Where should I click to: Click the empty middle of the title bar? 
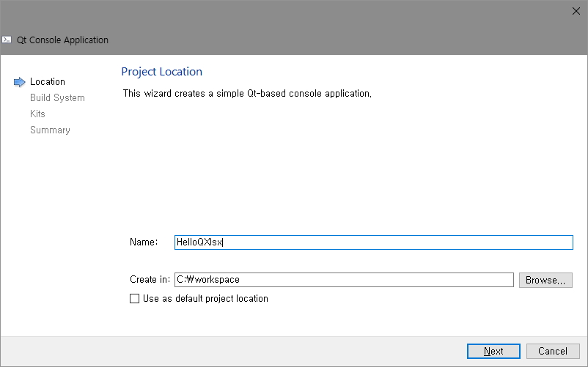click(330, 29)
